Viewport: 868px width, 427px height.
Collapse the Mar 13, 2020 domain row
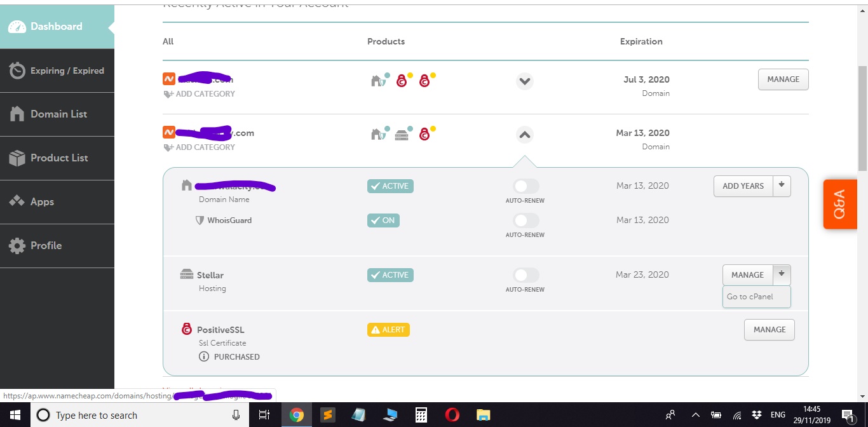[524, 135]
